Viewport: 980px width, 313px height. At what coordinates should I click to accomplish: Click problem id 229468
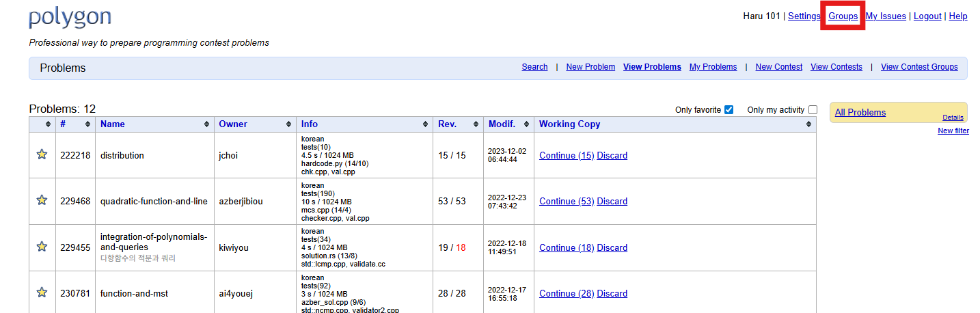(75, 201)
